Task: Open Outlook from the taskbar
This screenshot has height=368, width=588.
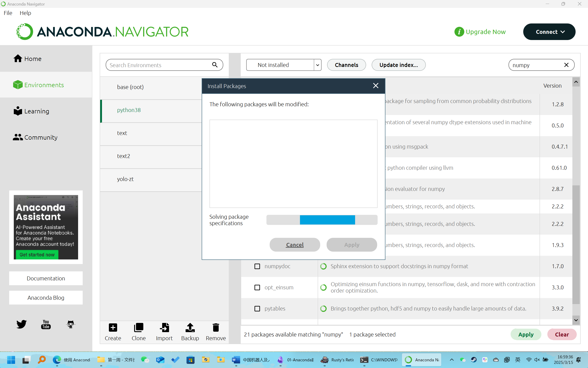Action: pyautogui.click(x=160, y=360)
